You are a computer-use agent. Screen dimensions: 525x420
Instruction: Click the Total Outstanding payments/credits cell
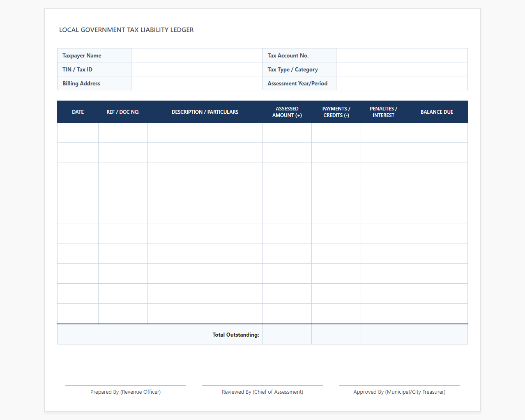[336, 334]
